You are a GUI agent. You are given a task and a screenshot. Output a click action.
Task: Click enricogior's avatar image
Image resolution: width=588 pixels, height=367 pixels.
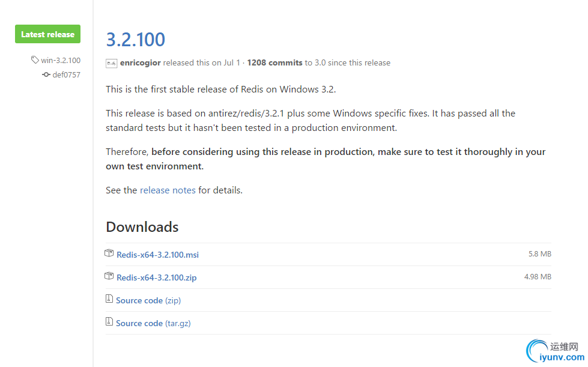[x=111, y=63]
